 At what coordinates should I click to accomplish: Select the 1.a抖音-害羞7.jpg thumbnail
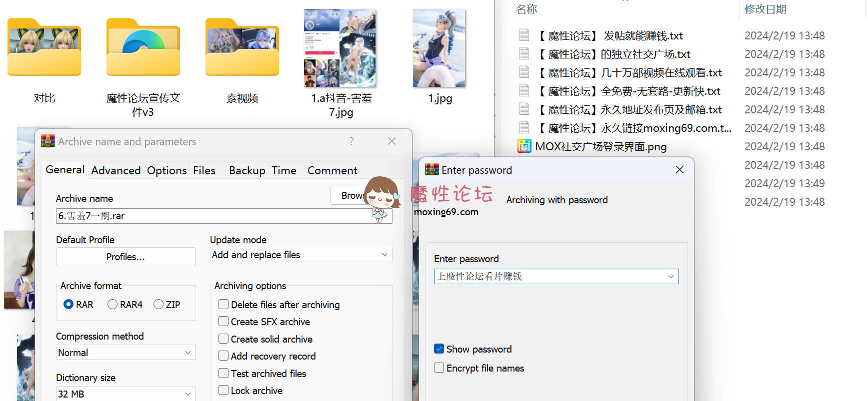tap(340, 48)
